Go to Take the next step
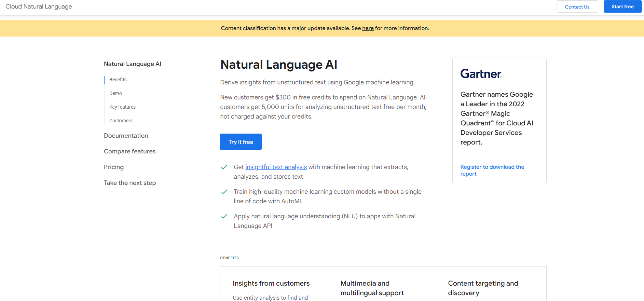Image resolution: width=644 pixels, height=301 pixels. (130, 183)
